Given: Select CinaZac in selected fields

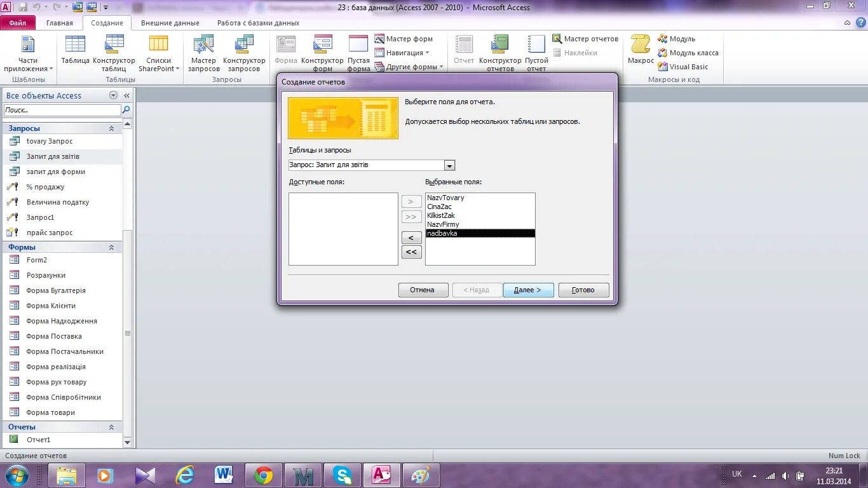Looking at the screenshot, I should coord(480,207).
